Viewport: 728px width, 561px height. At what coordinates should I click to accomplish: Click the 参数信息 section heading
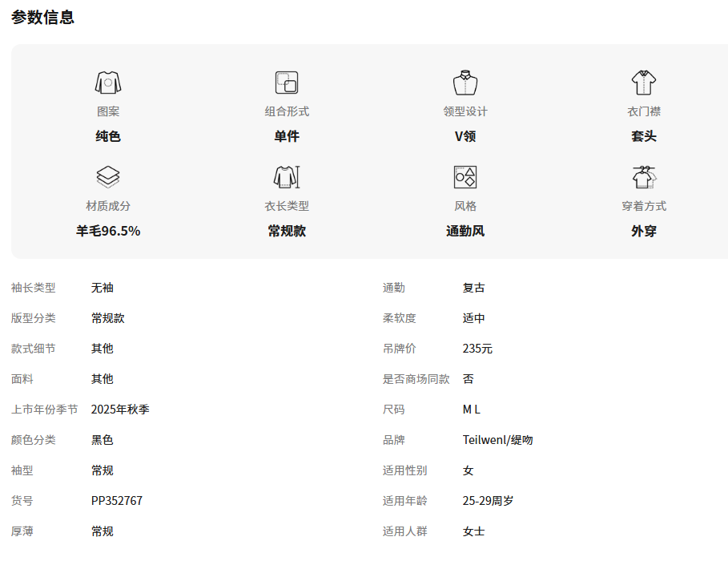(x=43, y=18)
